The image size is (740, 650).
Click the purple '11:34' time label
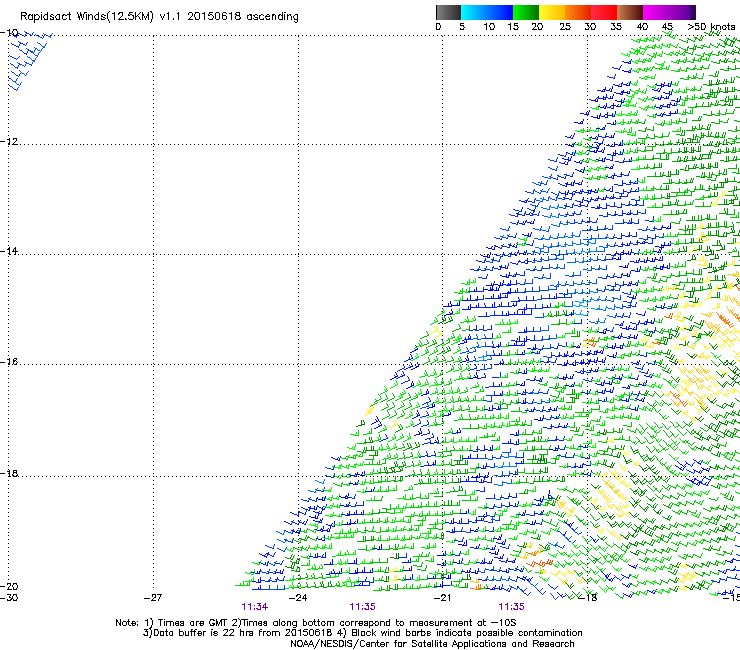[255, 607]
